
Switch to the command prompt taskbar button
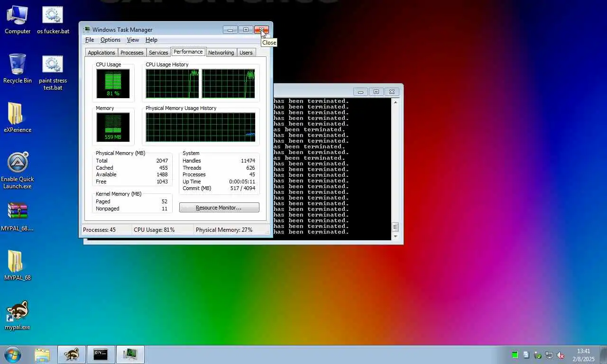[101, 355]
